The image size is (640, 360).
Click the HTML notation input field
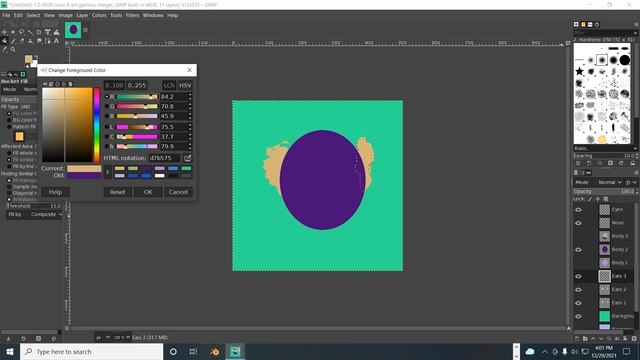click(x=164, y=158)
